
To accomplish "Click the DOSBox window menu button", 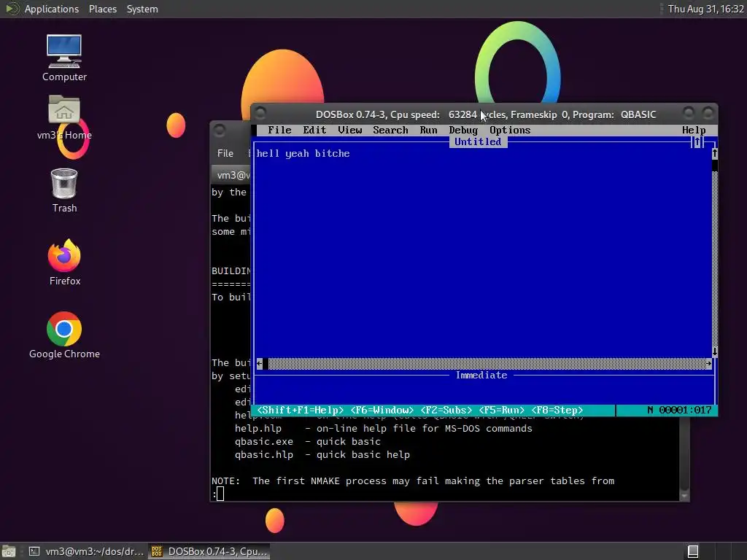I will pos(260,113).
